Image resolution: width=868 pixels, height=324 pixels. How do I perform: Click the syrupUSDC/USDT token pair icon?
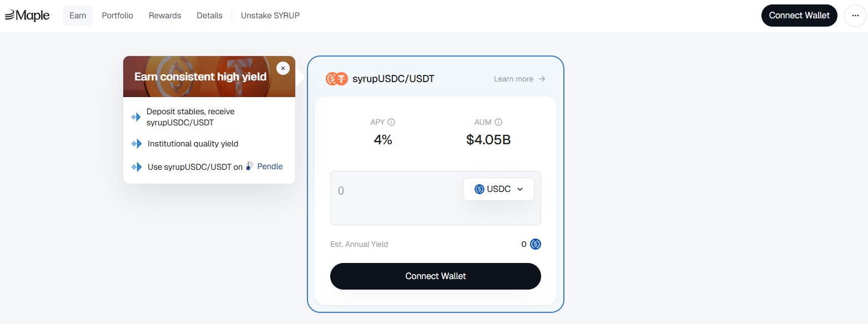[336, 79]
